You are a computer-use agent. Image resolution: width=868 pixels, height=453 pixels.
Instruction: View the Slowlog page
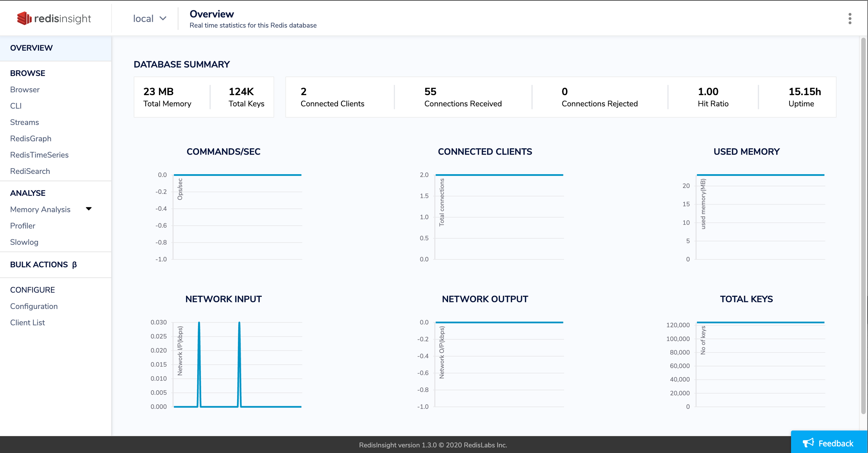coord(24,242)
